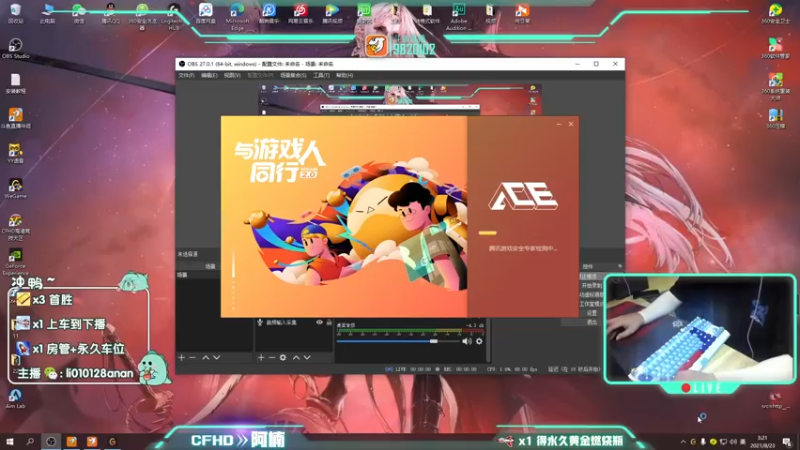This screenshot has width=800, height=450.
Task: Click the ACE loading progress bar
Action: 487,233
